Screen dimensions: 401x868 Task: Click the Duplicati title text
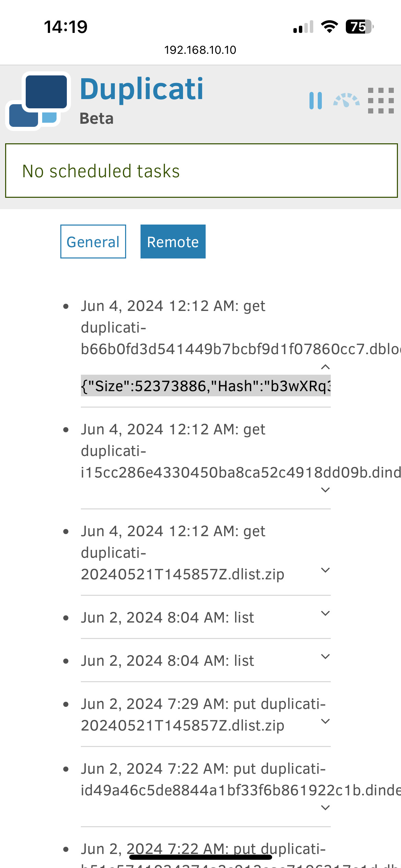[x=142, y=89]
